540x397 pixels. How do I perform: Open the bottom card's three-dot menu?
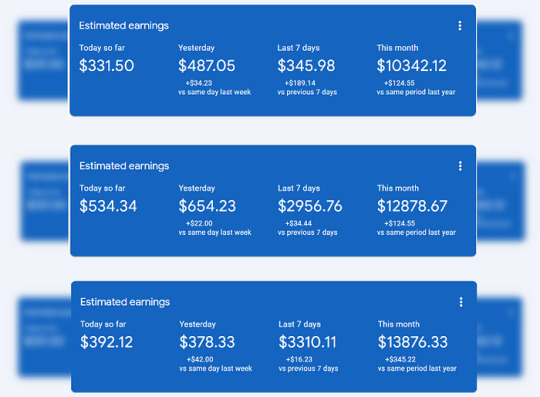461,302
